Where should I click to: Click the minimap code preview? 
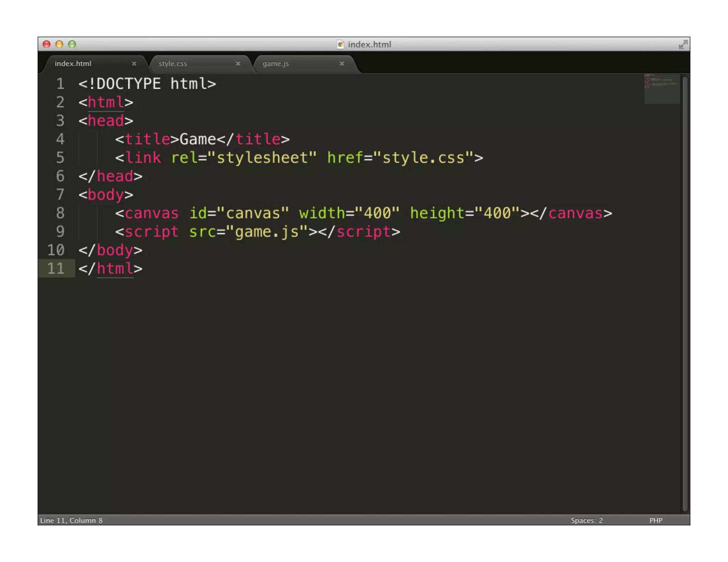click(662, 89)
